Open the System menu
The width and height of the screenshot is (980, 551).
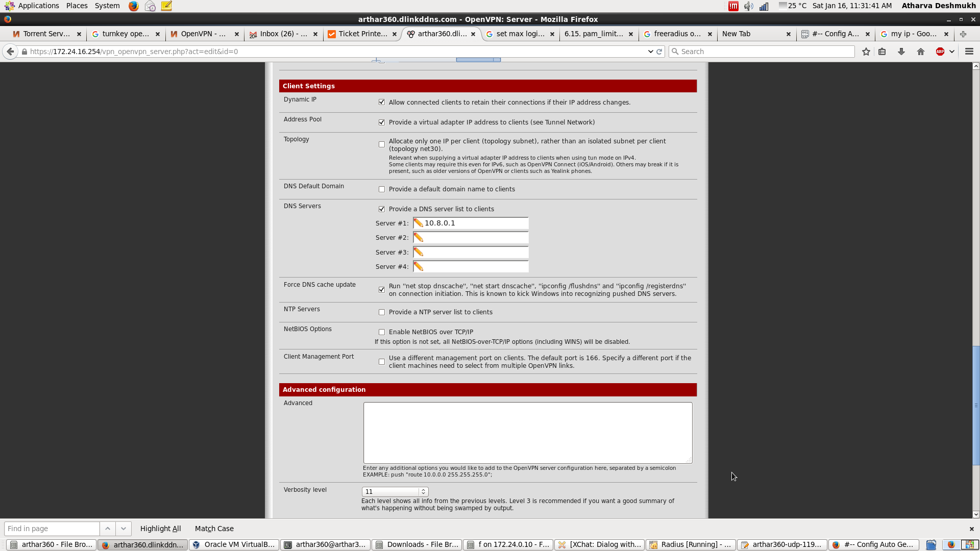tap(107, 6)
